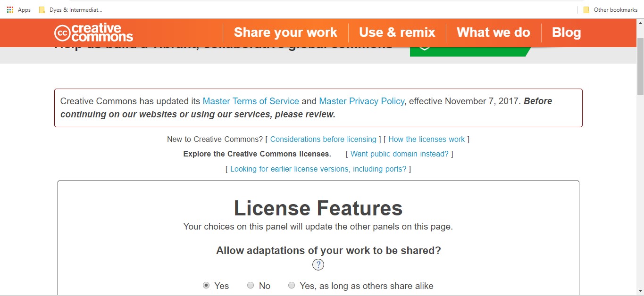Click Want public domain instead? link
Viewport: 644px width, 296px height.
pos(400,154)
